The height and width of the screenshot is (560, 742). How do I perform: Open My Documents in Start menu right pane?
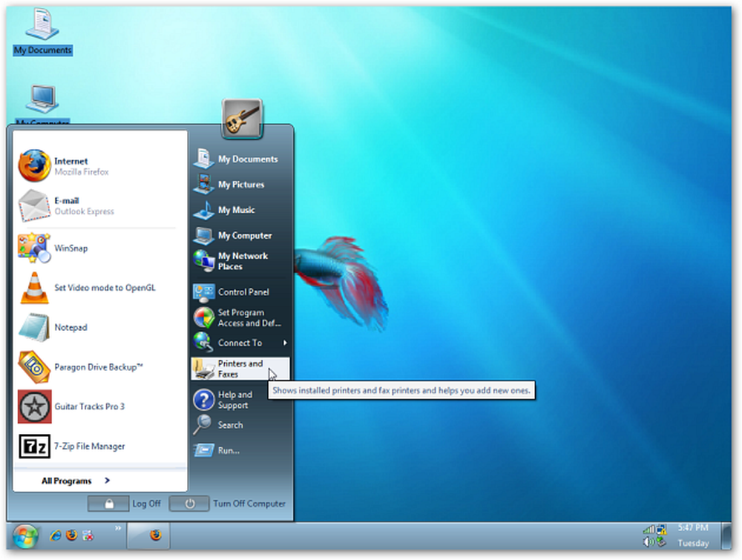[240, 159]
